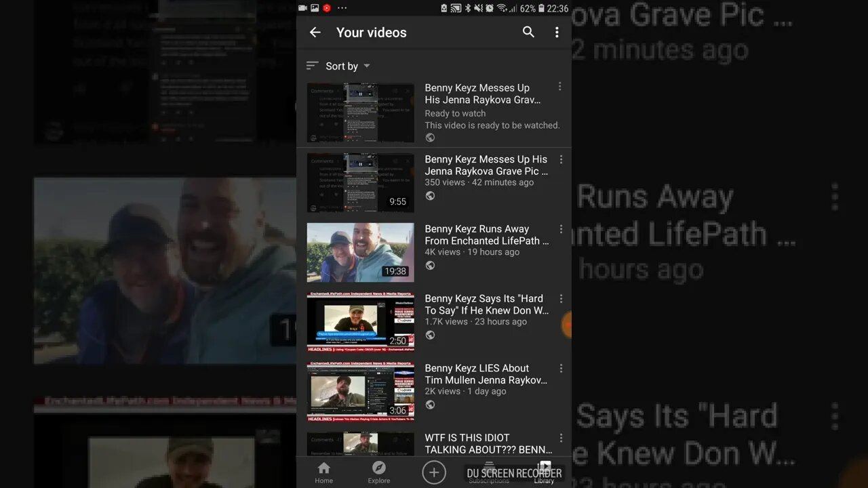The image size is (868, 488).
Task: Tap the back arrow beside Your videos
Action: [x=315, y=32]
